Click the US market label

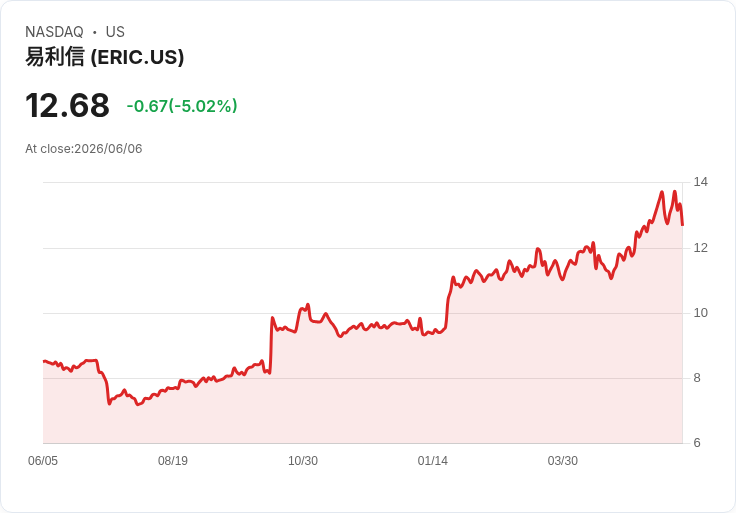click(115, 32)
